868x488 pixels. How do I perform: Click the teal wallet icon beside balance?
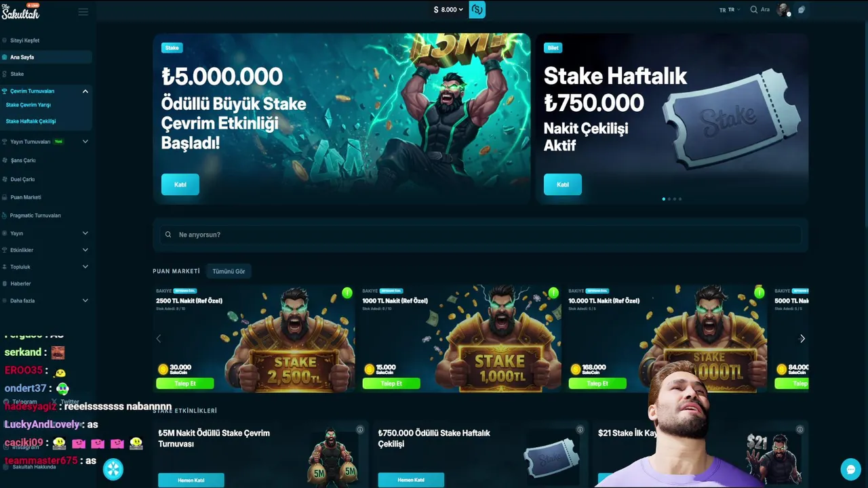pyautogui.click(x=477, y=9)
